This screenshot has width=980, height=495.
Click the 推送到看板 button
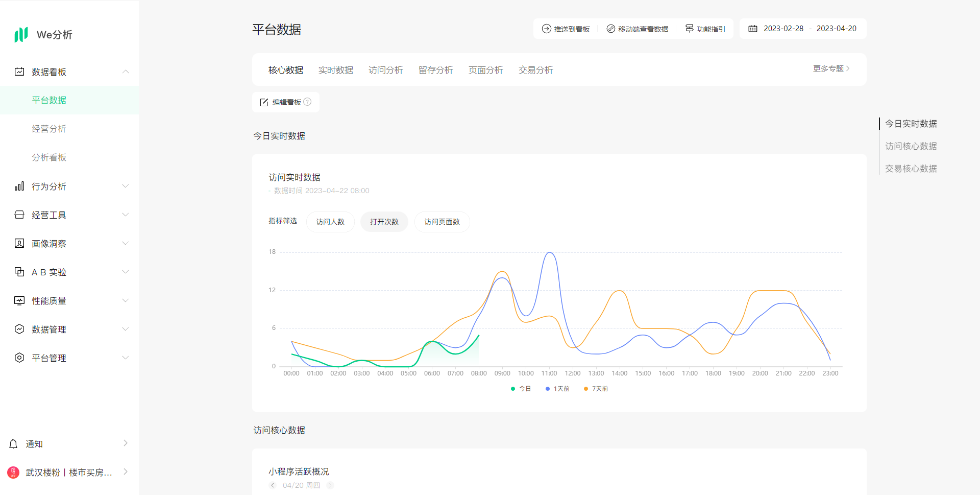pyautogui.click(x=566, y=29)
